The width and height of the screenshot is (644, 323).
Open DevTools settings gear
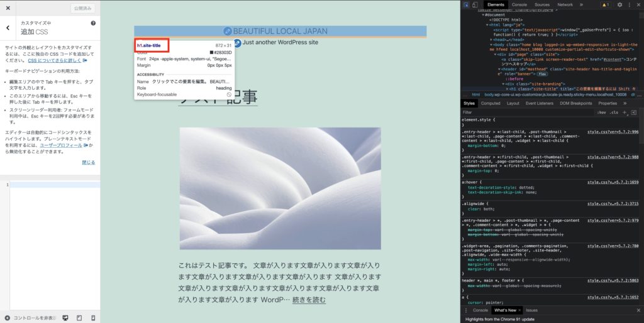point(619,5)
